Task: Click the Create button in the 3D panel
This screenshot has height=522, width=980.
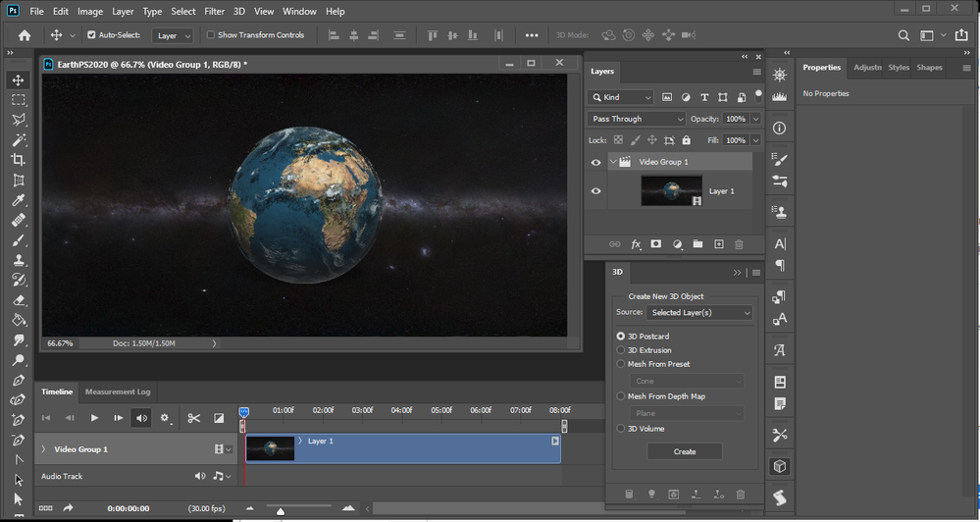Action: click(x=685, y=451)
